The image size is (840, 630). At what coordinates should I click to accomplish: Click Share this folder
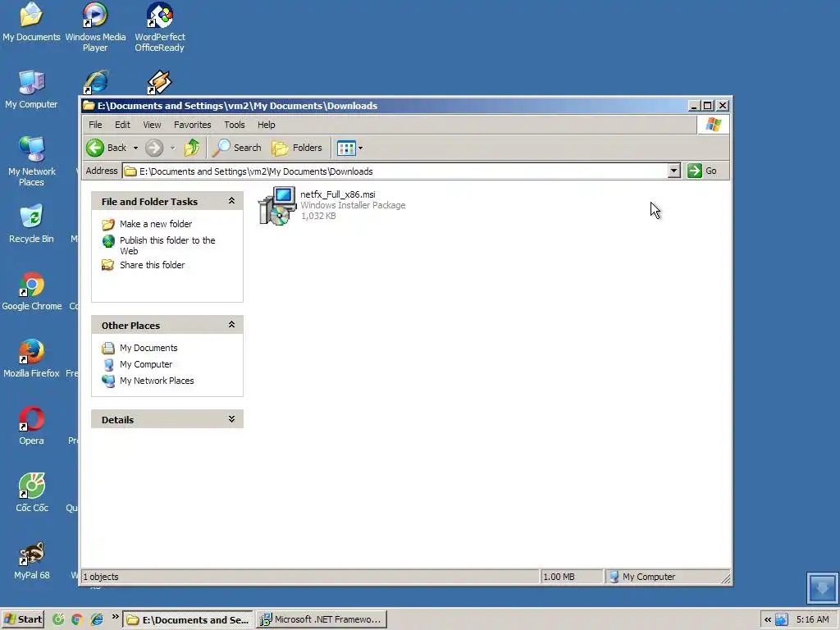[x=152, y=265]
